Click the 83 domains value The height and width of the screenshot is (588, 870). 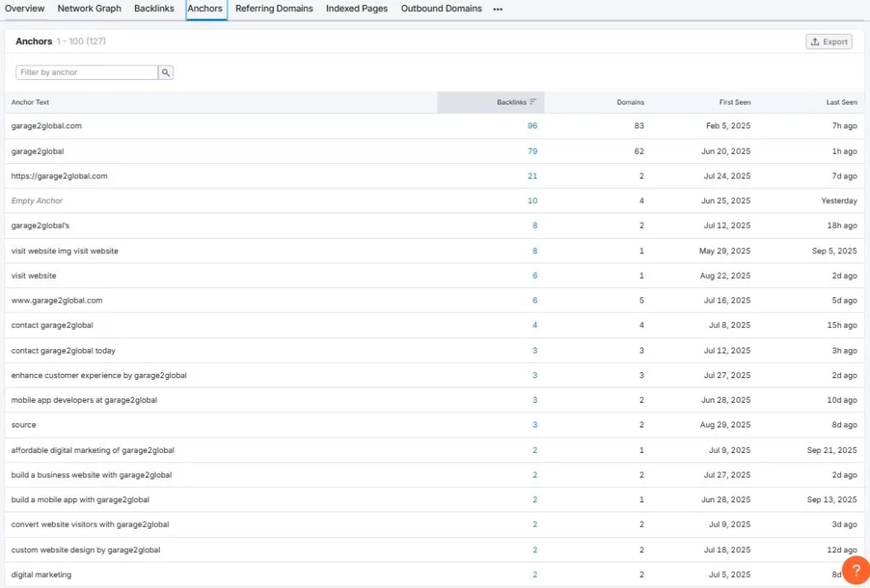pos(639,126)
